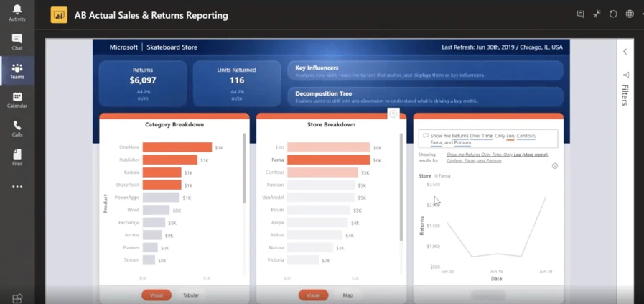This screenshot has height=304, width=644.
Task: Select the Abbas store bar
Action: click(314, 235)
